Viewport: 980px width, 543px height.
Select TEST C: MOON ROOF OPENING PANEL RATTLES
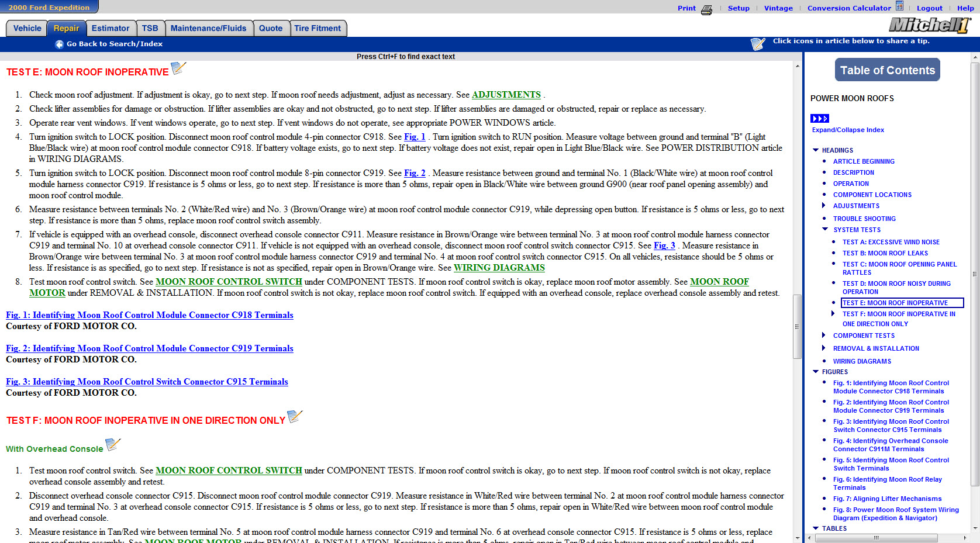[x=900, y=268]
